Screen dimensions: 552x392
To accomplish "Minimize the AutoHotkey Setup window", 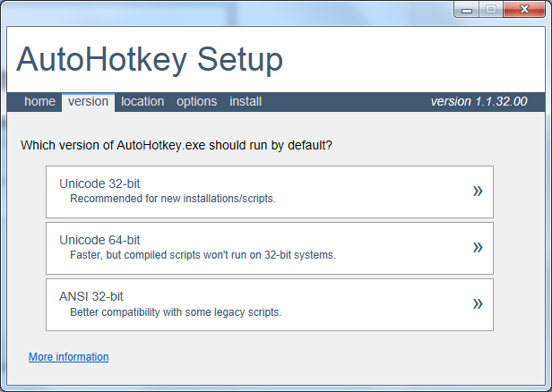I will [x=467, y=10].
